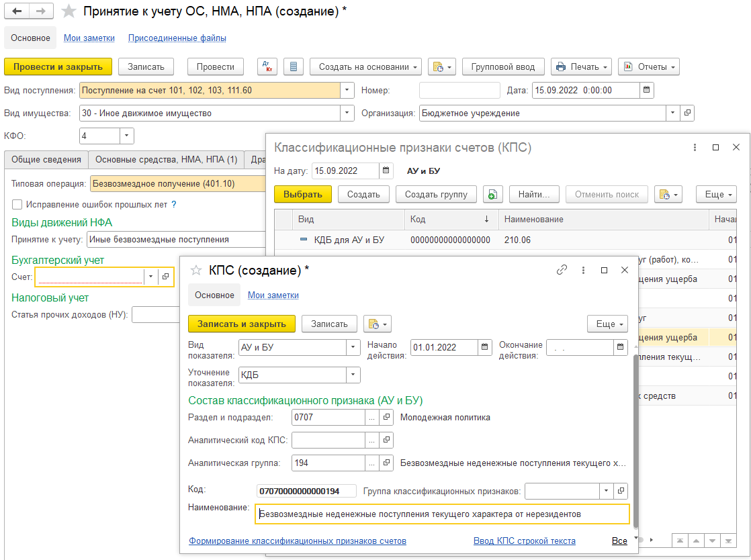Click into the Номер input field
The width and height of the screenshot is (751, 560).
[x=459, y=90]
